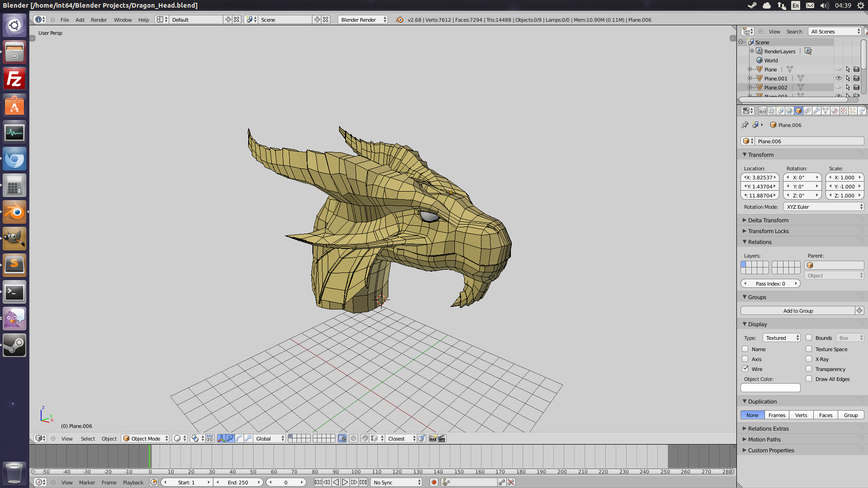Screen dimensions: 868x488
Task: Click Add to Group button
Action: [797, 310]
